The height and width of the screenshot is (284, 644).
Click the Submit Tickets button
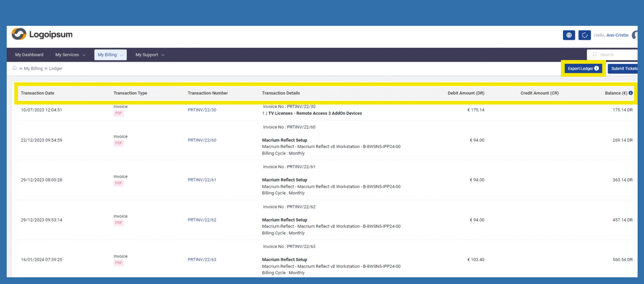624,68
